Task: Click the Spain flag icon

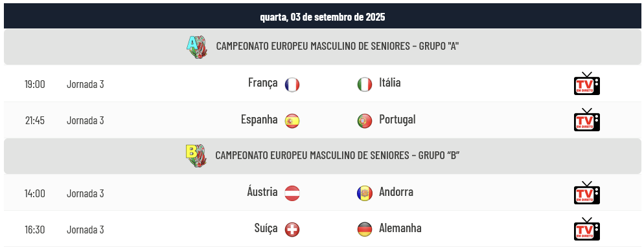Action: coord(292,121)
